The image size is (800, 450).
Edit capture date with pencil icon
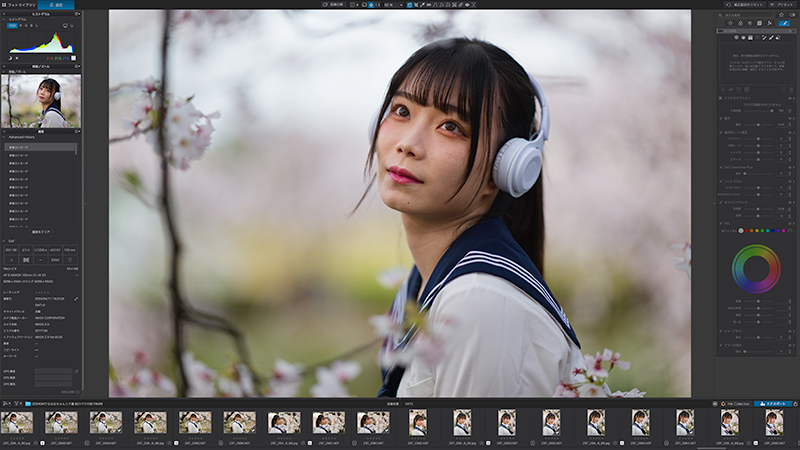(76, 299)
